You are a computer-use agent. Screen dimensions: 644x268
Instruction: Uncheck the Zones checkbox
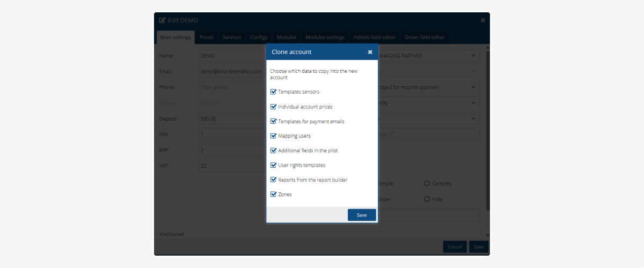click(x=273, y=194)
